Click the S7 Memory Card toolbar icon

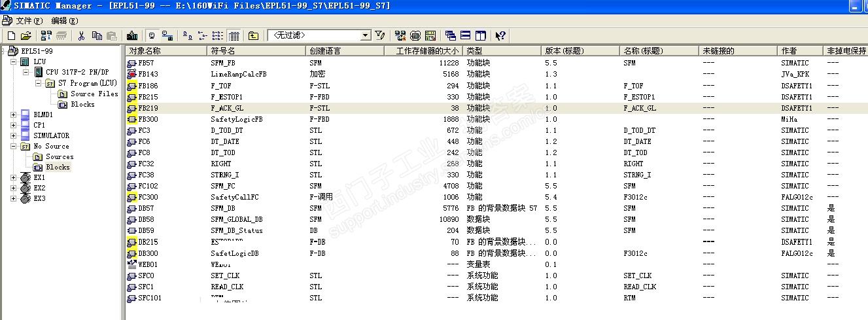tap(61, 35)
